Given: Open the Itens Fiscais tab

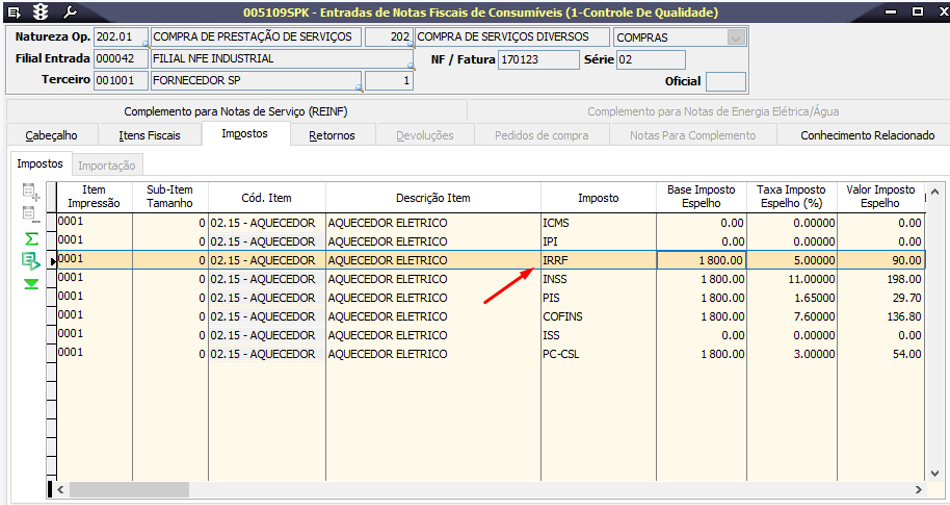Looking at the screenshot, I should [152, 135].
